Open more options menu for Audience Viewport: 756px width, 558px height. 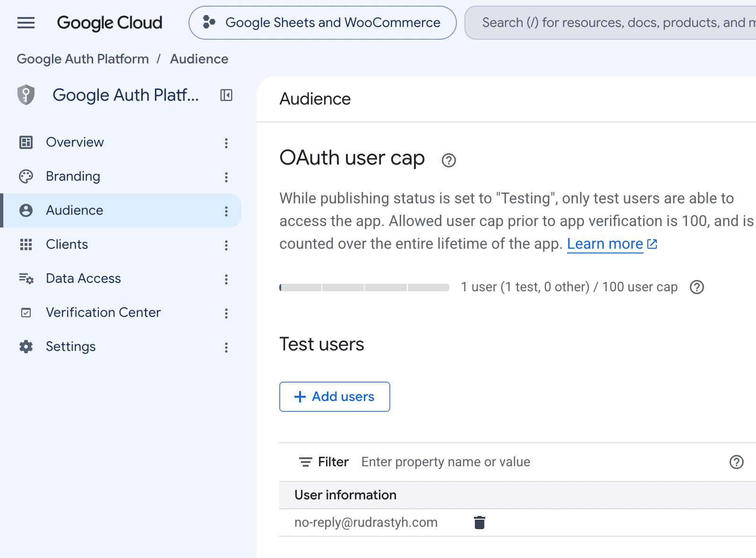tap(226, 211)
